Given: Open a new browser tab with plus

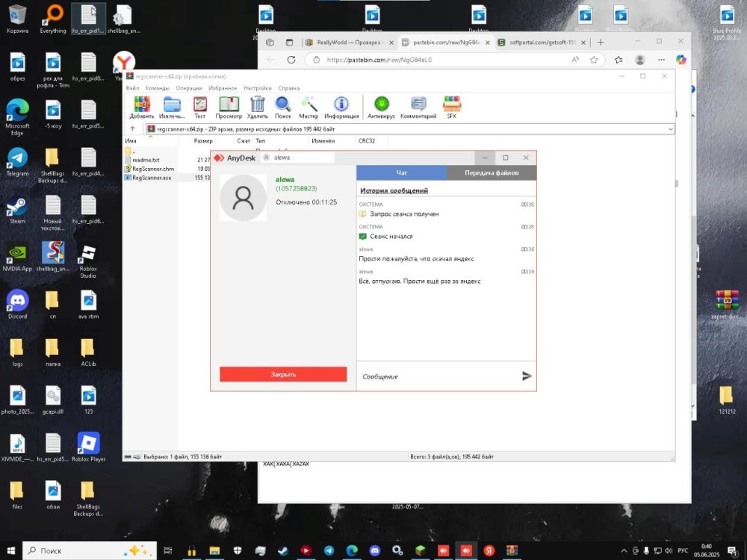Looking at the screenshot, I should (601, 43).
